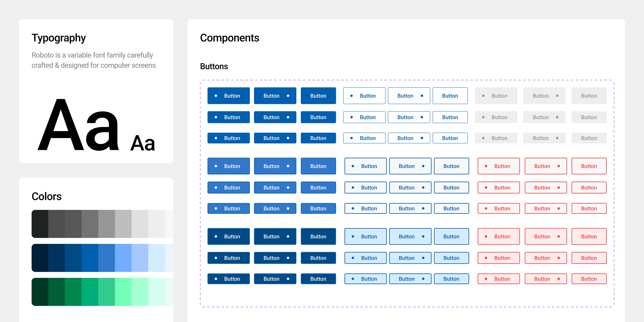The height and width of the screenshot is (322, 644).
Task: Click the medium light-blue filled Button without dot
Action: pyautogui.click(x=451, y=258)
